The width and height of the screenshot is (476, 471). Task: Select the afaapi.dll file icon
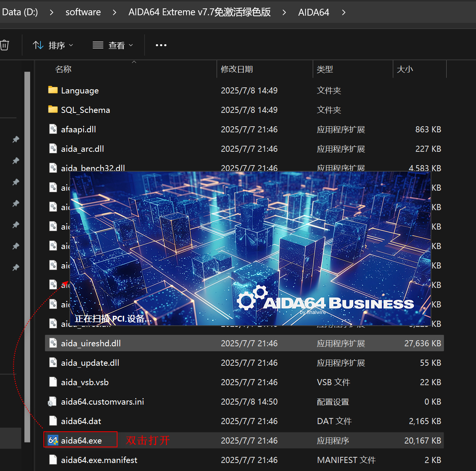[x=53, y=129]
